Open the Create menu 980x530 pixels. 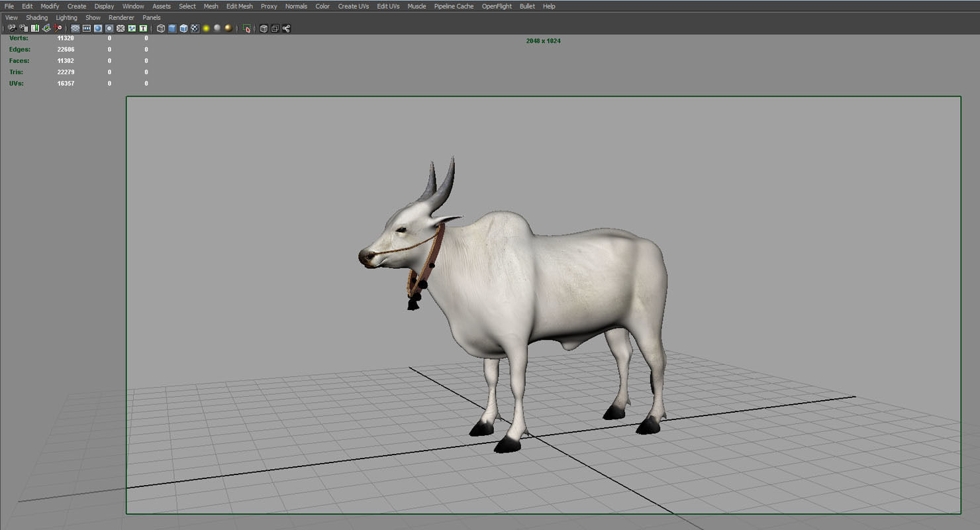coord(77,6)
